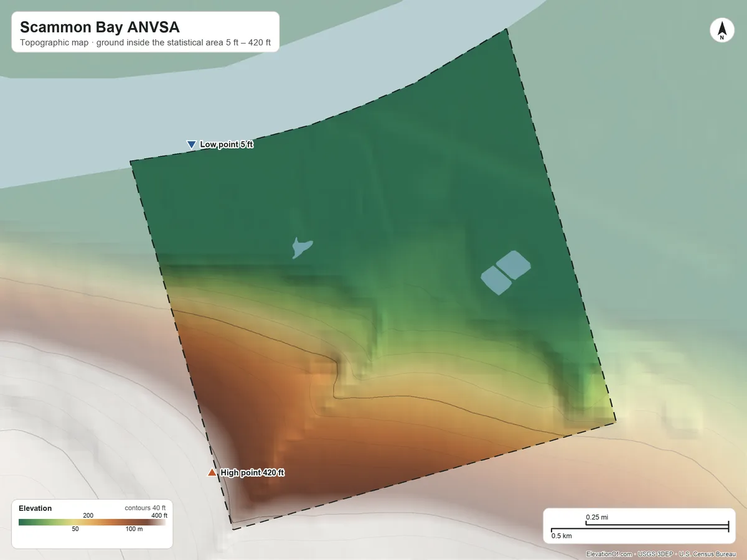The height and width of the screenshot is (560, 747).
Task: Click the 'Scammon Bay ANVSA' map title
Action: (x=101, y=27)
